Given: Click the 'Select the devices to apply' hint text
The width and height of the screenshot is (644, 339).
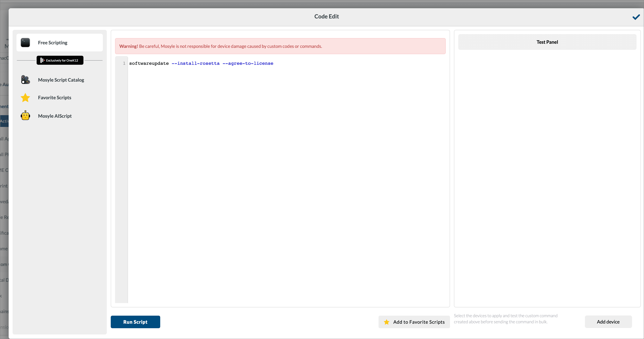Looking at the screenshot, I should tap(506, 319).
